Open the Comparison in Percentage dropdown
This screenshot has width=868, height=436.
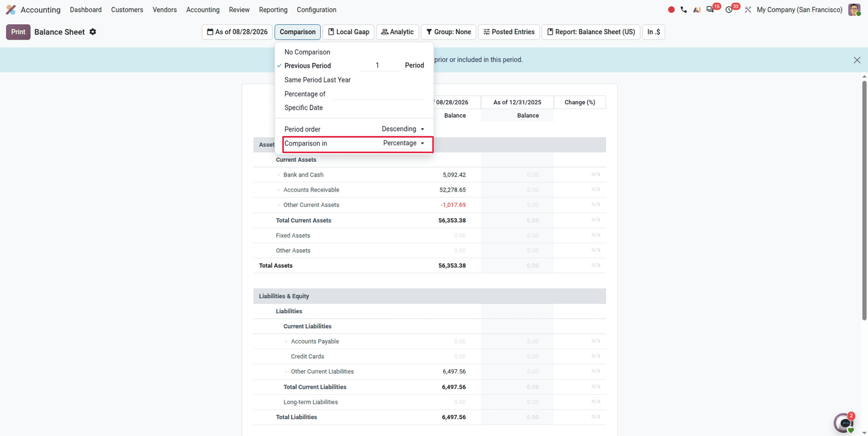click(x=404, y=143)
